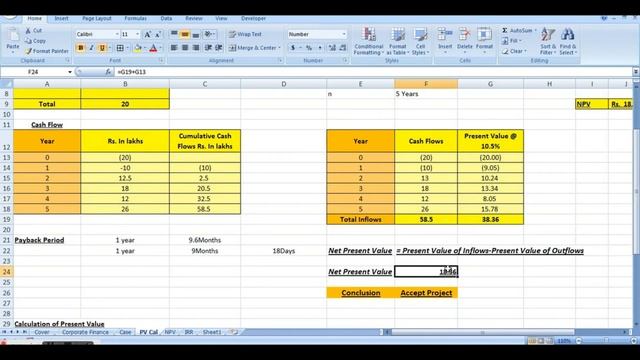Switch to the NPV worksheet tab

pyautogui.click(x=170, y=332)
